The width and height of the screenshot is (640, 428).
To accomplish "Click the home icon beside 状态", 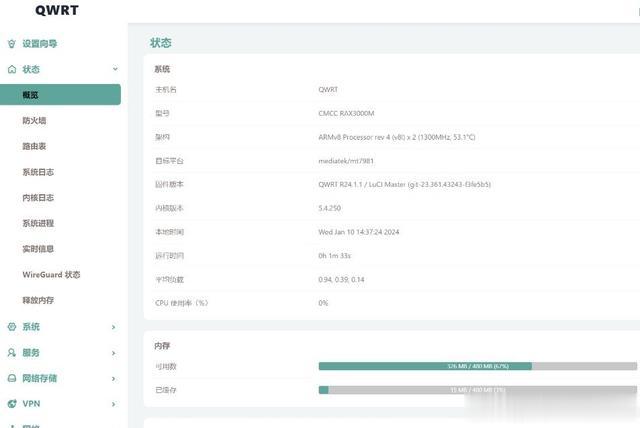I will [x=12, y=69].
